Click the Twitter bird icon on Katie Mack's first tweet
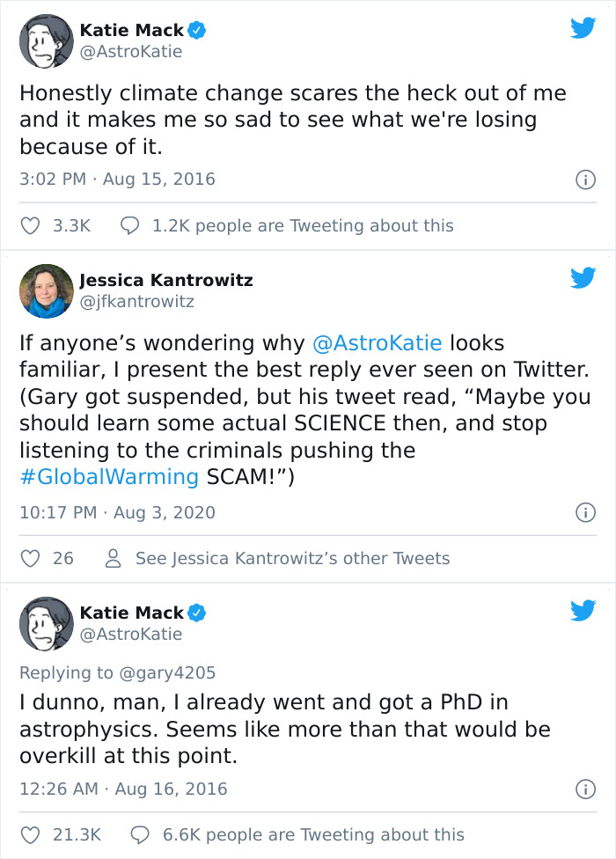Screen dimensions: 616x859 pyautogui.click(x=583, y=28)
